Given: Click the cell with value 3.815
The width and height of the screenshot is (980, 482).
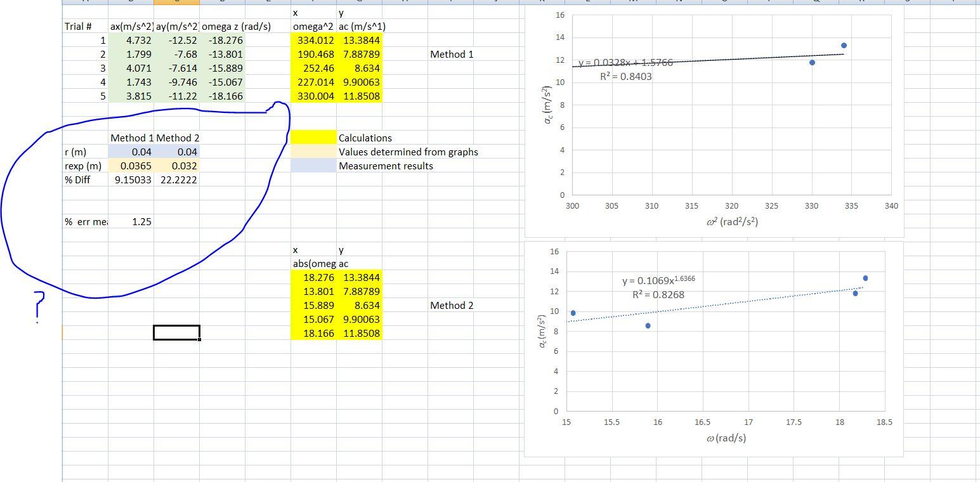Looking at the screenshot, I should (131, 96).
